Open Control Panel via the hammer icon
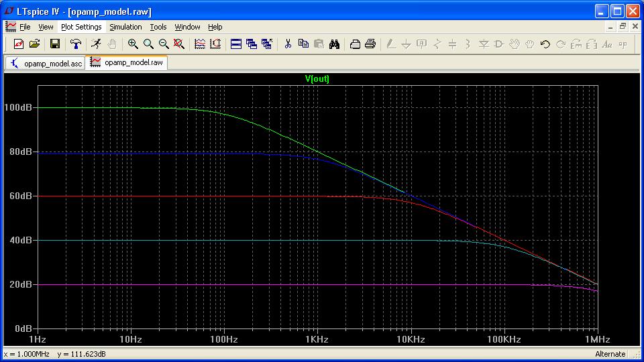 tap(76, 44)
